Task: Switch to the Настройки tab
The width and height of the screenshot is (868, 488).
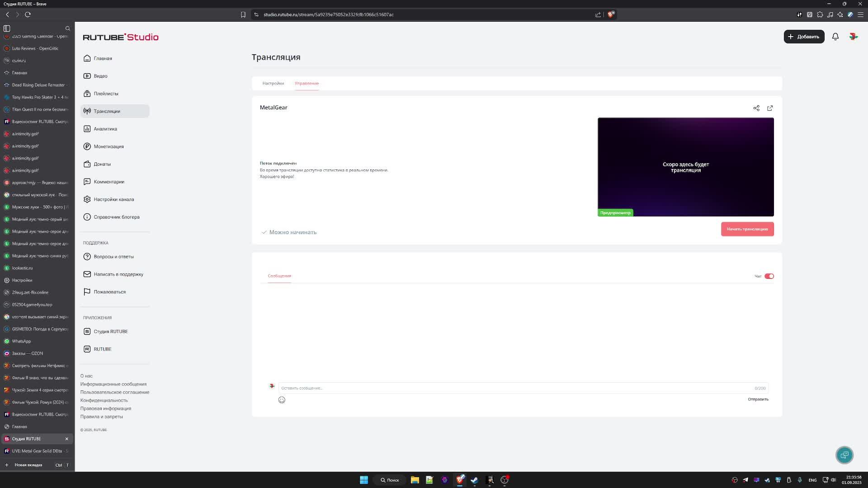Action: tap(273, 83)
